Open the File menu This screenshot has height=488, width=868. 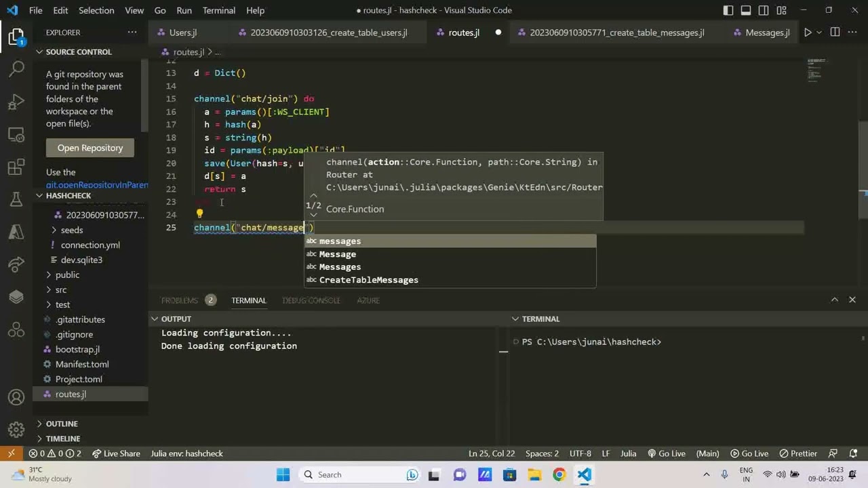[36, 10]
